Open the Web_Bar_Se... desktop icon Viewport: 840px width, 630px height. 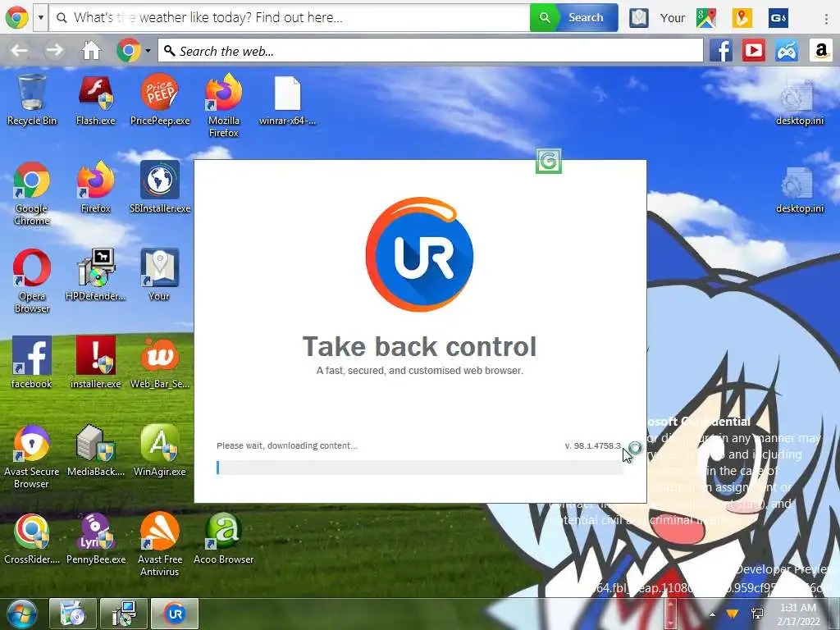click(x=160, y=363)
